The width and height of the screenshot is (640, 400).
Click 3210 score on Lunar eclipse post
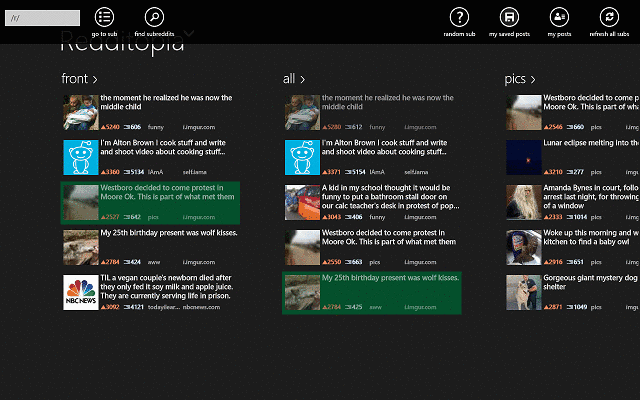coord(553,172)
